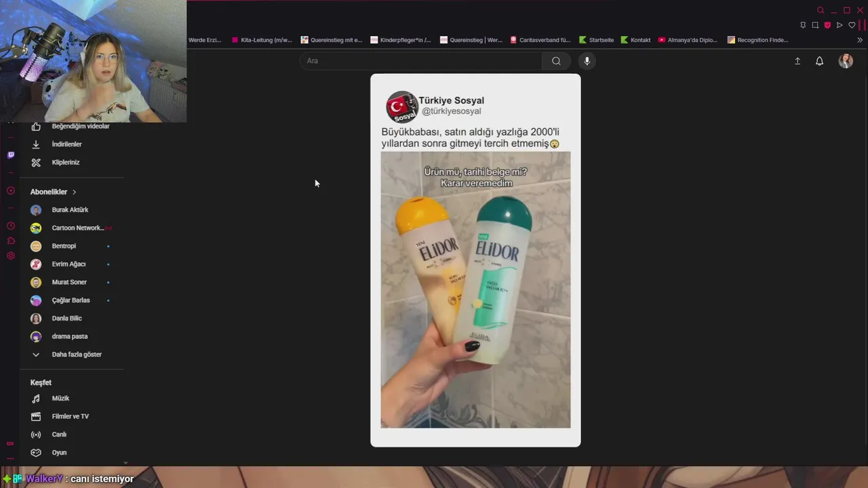Open YouTube notifications bell

pyautogui.click(x=819, y=61)
